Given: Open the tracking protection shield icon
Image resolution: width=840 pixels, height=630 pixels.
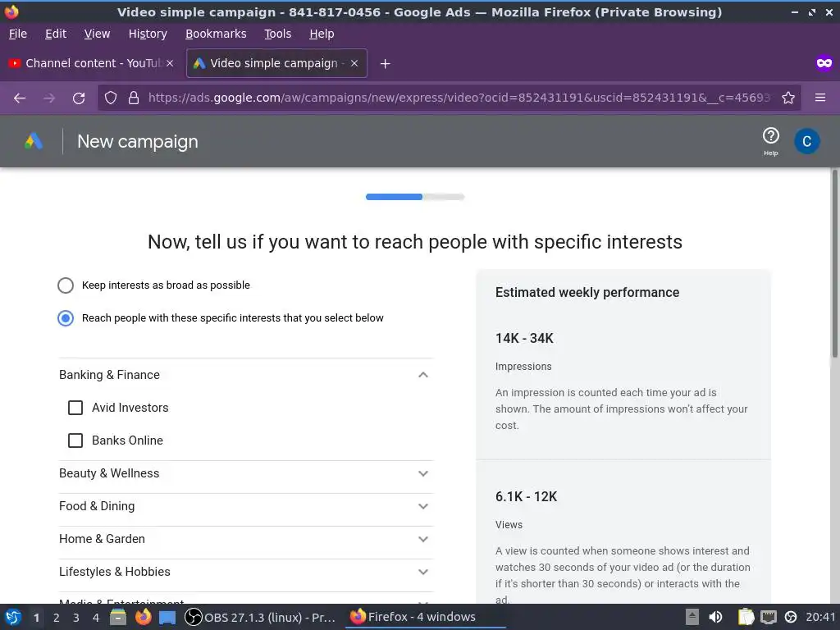Looking at the screenshot, I should pyautogui.click(x=111, y=98).
